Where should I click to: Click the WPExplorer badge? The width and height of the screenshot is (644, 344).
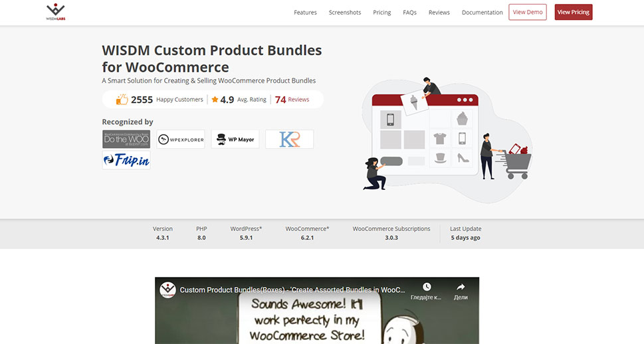pos(181,139)
